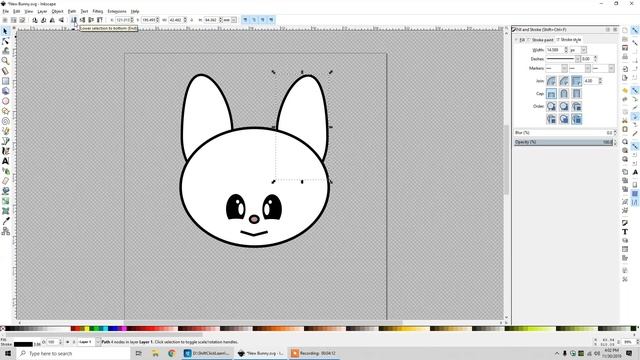Screen dimensions: 640x360
Task: Select the Selector arrow tool
Action: click(5, 31)
